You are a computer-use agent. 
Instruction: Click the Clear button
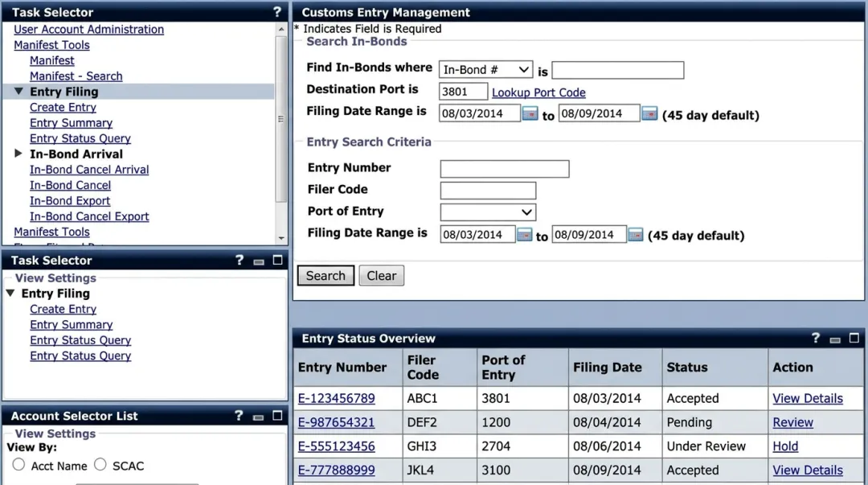[x=382, y=276]
